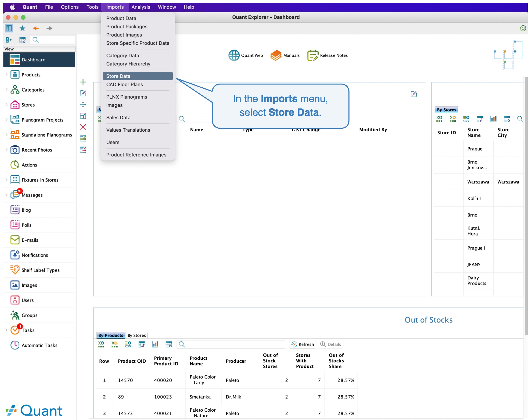This screenshot has height=420, width=531.
Task: Click the plus add widget icon
Action: (x=83, y=82)
